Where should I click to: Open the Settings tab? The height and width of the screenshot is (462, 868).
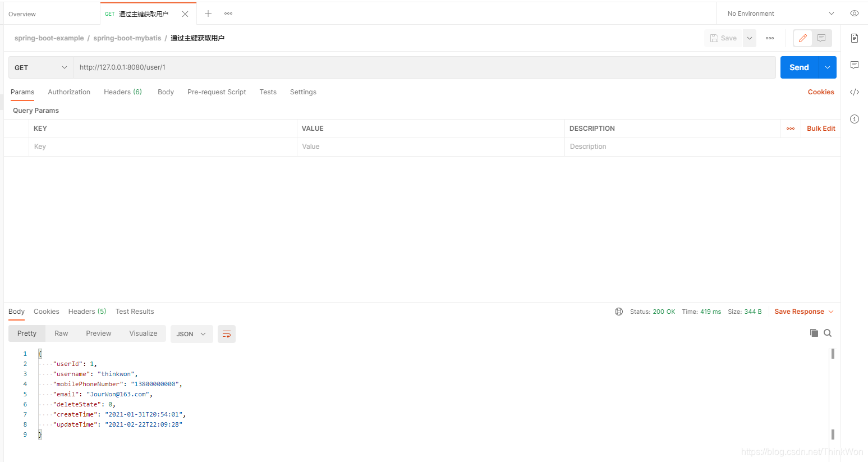pos(303,92)
